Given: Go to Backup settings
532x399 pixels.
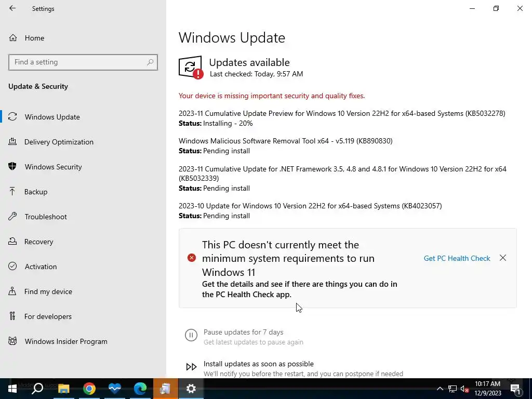Looking at the screenshot, I should point(36,192).
